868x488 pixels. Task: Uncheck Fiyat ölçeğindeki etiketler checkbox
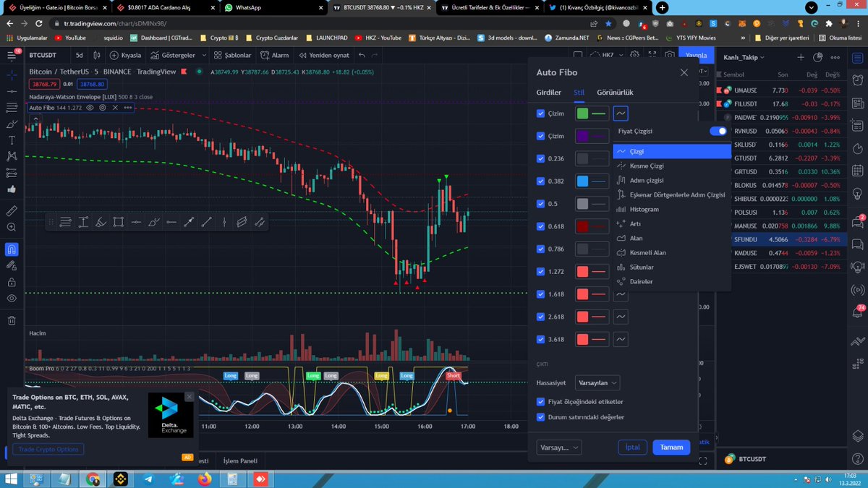click(x=541, y=401)
